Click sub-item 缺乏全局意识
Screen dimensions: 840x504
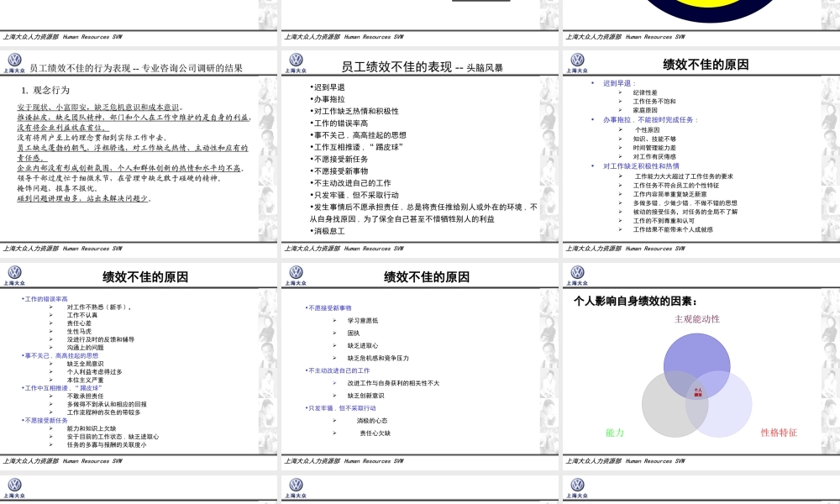click(x=85, y=364)
